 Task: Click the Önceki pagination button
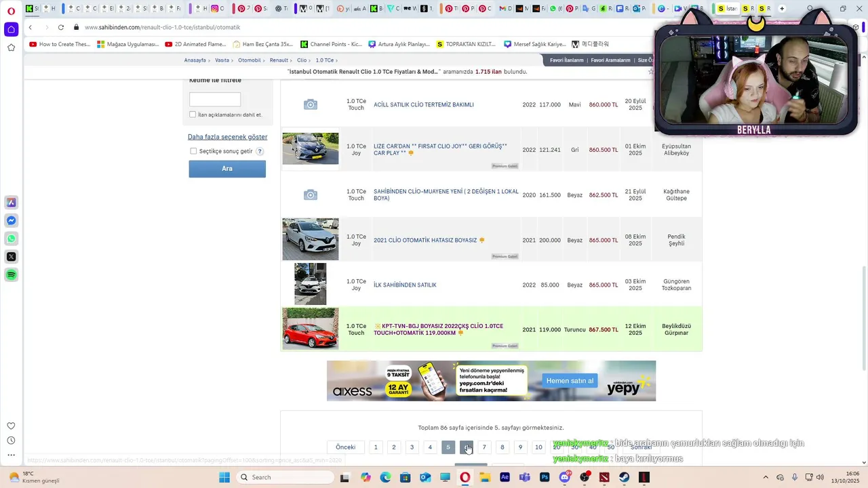click(345, 447)
